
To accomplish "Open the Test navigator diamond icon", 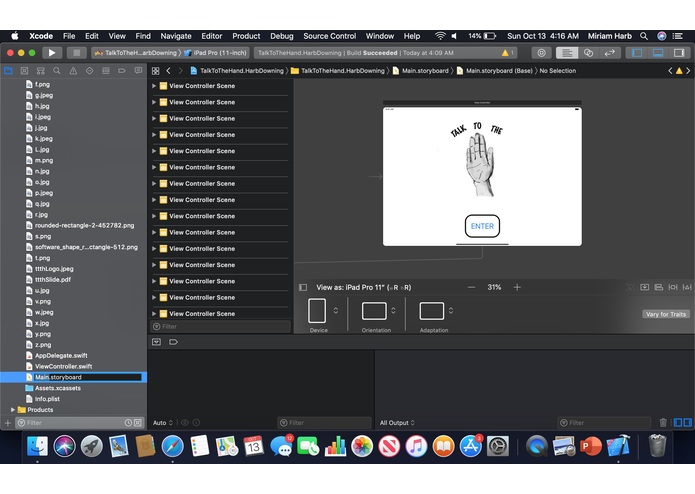I will pos(89,70).
